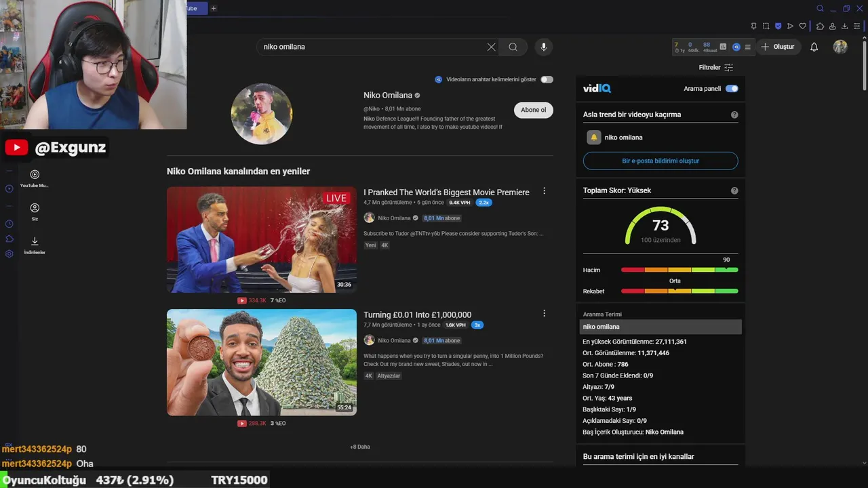Open the browser profile icon in toolbar
Image resolution: width=868 pixels, height=488 pixels.
click(833, 26)
